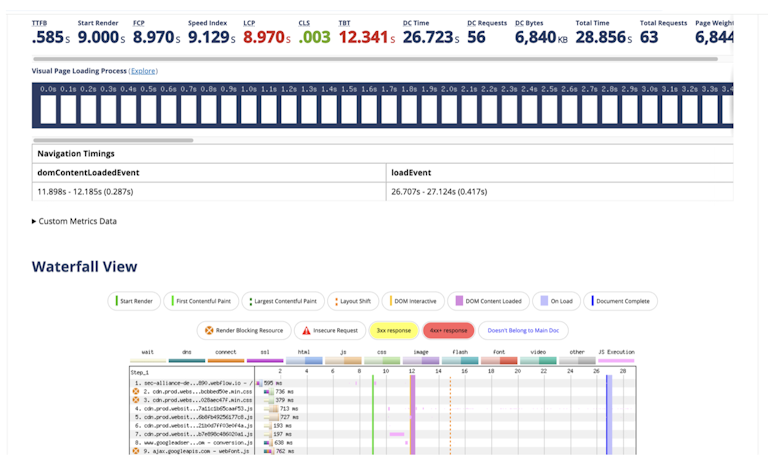The image size is (768, 460).
Task: Click the TTFB metric label link
Action: point(39,22)
